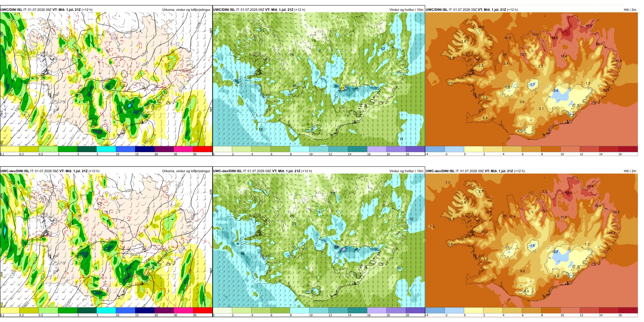Click the cyan 5–10 swatch in top precipitation legend

click(106, 149)
